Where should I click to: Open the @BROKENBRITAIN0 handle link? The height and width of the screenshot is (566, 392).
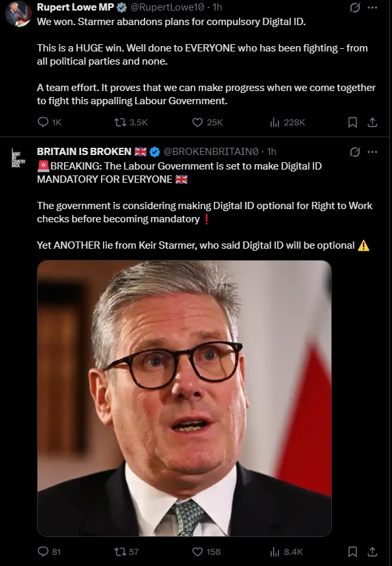pyautogui.click(x=211, y=152)
